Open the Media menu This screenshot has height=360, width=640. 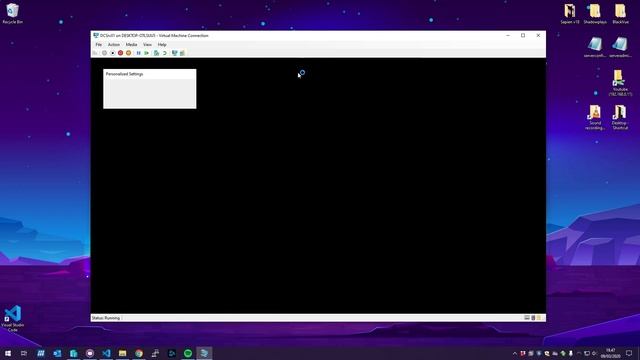click(131, 44)
